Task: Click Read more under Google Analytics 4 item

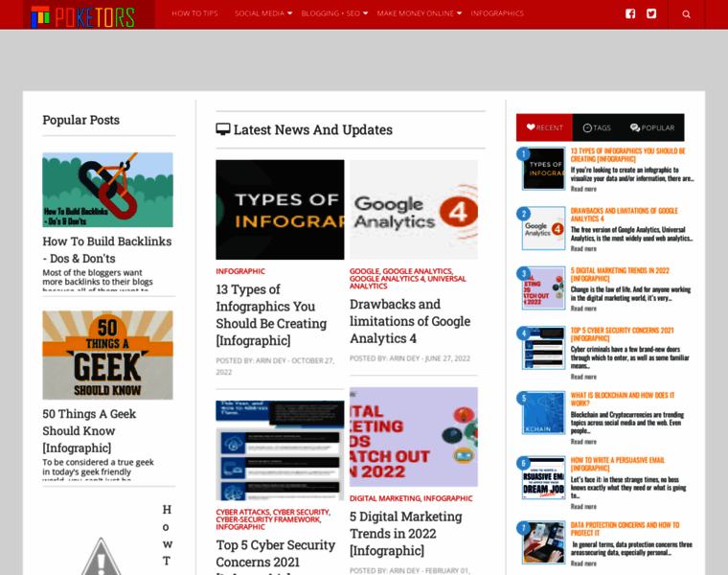Action: point(583,249)
